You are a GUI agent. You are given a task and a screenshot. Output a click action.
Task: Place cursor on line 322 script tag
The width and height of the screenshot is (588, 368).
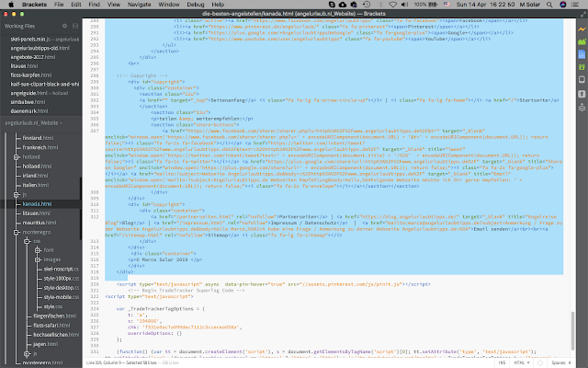coord(149,296)
